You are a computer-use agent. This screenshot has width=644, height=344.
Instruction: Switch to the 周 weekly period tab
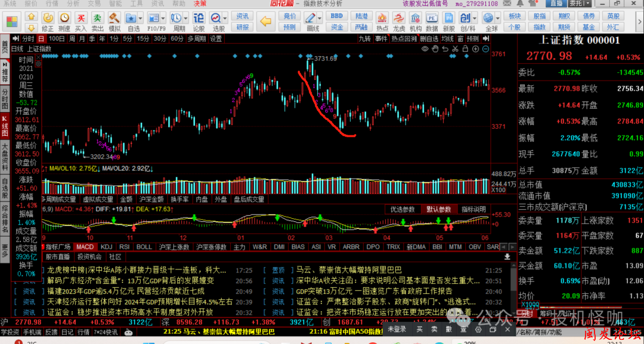click(72, 39)
